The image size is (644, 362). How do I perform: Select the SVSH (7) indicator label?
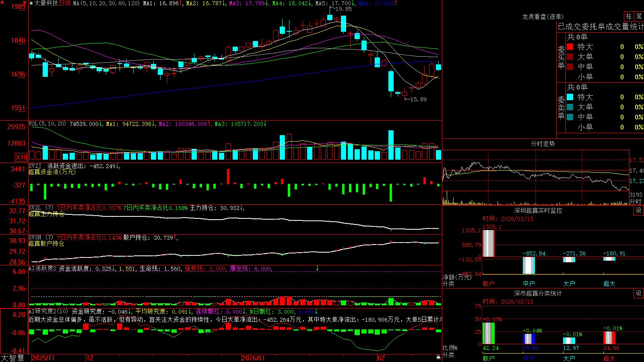tap(41, 238)
